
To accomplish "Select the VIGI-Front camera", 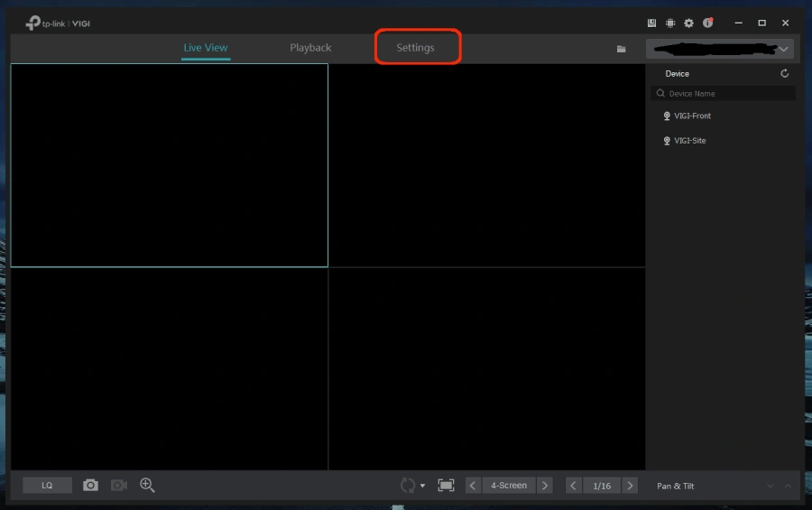I will click(687, 116).
